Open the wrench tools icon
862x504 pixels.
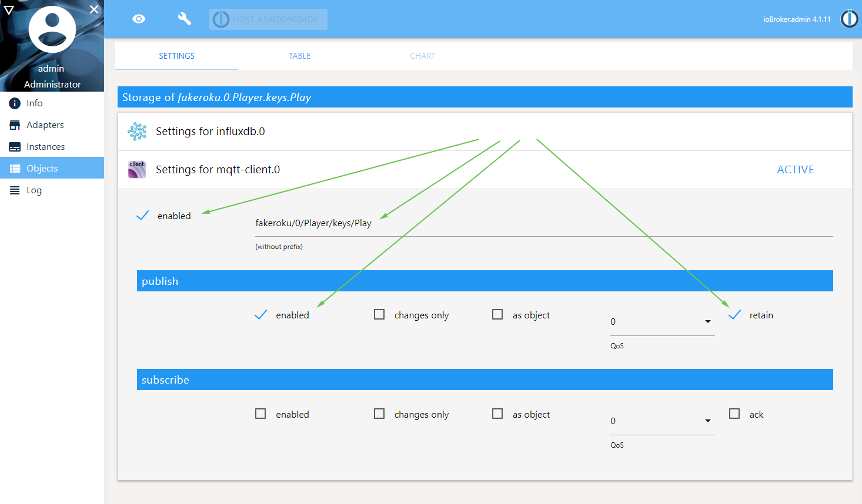[x=185, y=19]
